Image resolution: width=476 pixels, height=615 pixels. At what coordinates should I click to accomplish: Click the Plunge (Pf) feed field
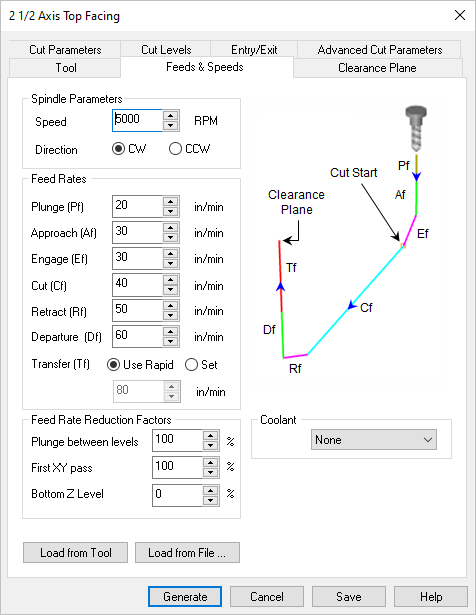137,206
